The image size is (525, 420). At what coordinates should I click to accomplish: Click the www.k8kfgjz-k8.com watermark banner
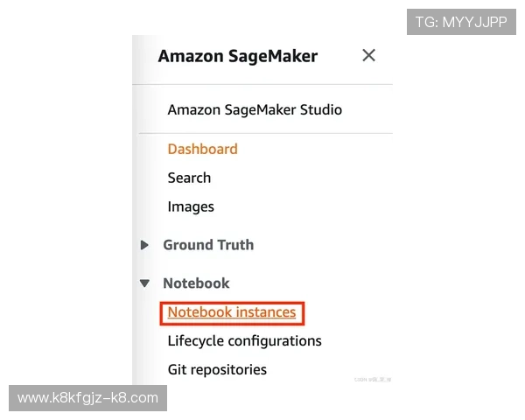(87, 398)
